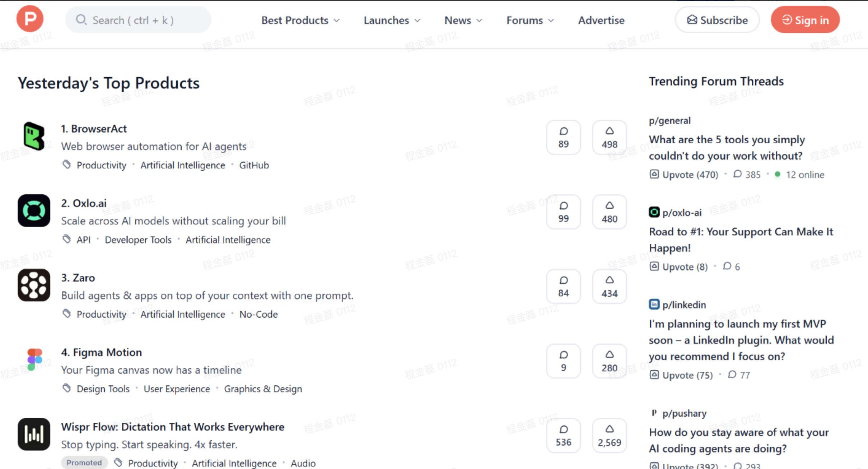The width and height of the screenshot is (868, 469).
Task: Upvote Zaro with 434 votes
Action: (x=610, y=287)
